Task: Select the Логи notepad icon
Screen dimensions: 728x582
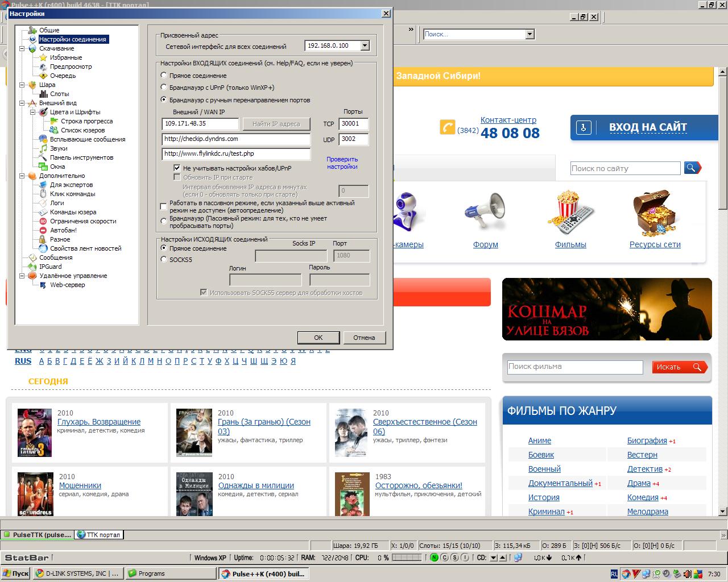Action: click(43, 203)
